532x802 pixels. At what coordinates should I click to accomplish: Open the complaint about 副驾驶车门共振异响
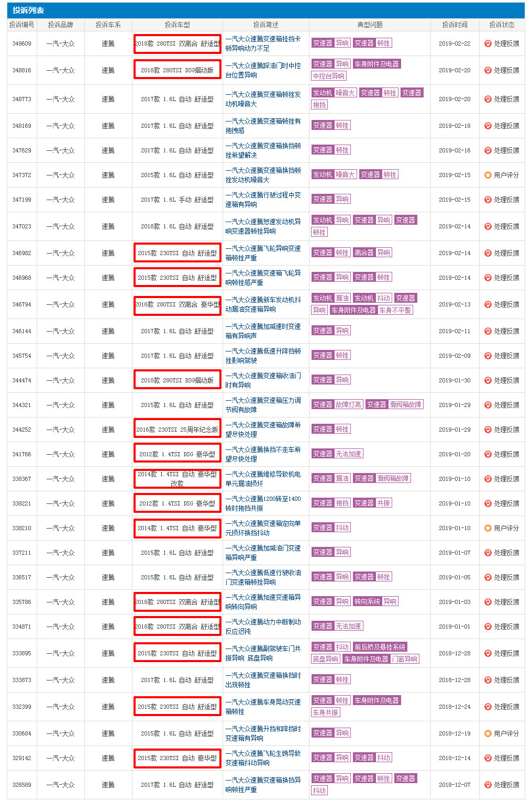tap(263, 653)
